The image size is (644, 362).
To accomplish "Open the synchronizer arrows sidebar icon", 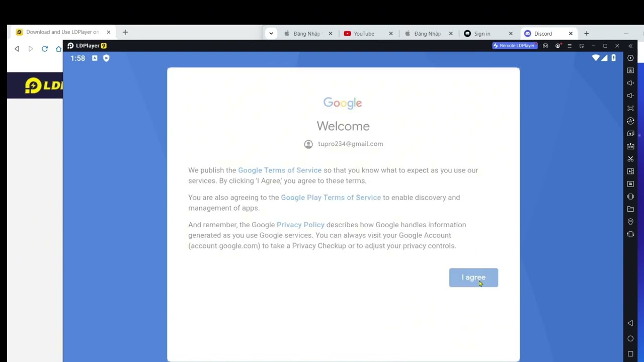I will click(x=630, y=184).
